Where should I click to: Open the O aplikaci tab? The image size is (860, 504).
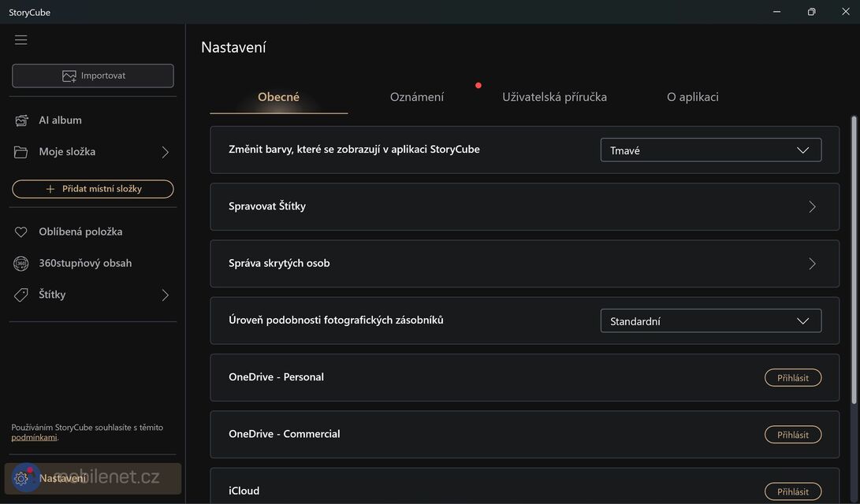tap(692, 98)
